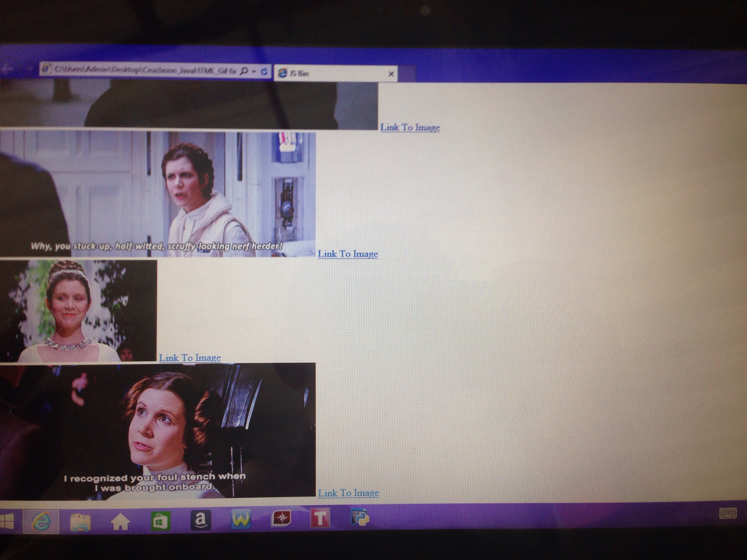The image size is (747, 560).
Task: Click the browser forward arrow button
Action: [28, 69]
